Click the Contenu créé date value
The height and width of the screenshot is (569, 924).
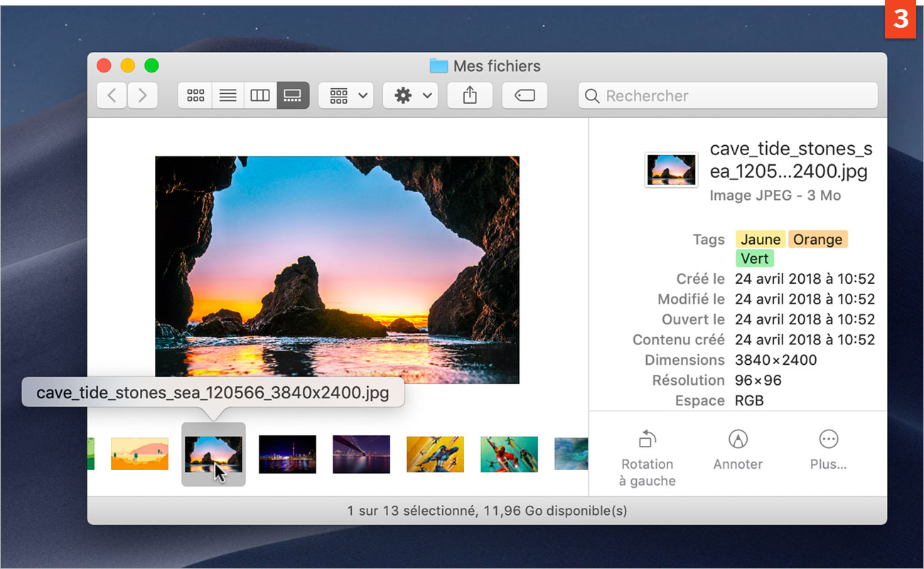point(805,339)
